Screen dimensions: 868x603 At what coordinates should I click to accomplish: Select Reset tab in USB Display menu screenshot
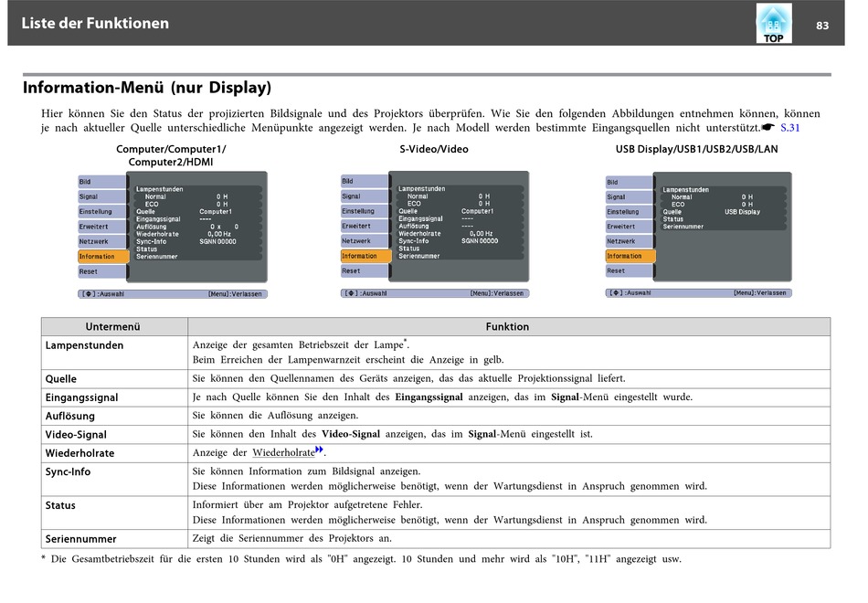tap(630, 270)
